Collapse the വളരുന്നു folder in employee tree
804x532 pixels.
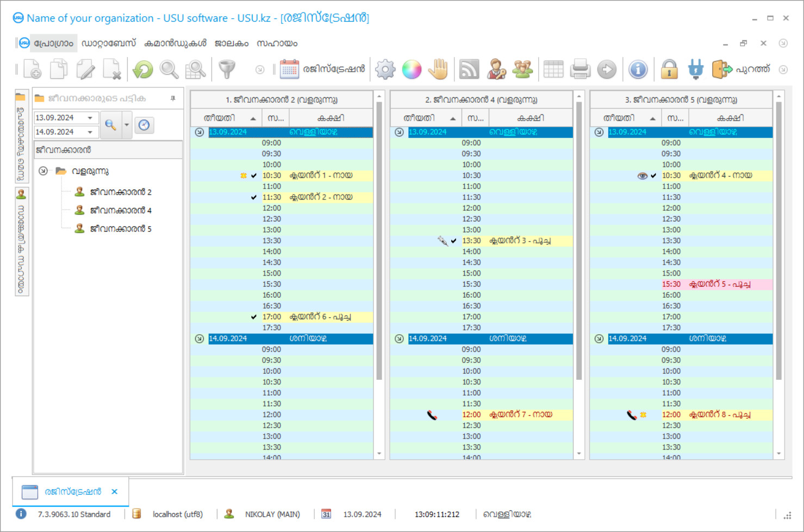(x=43, y=171)
